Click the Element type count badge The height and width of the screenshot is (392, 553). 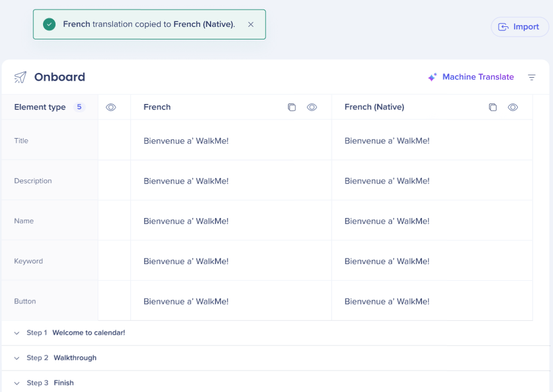pos(79,107)
